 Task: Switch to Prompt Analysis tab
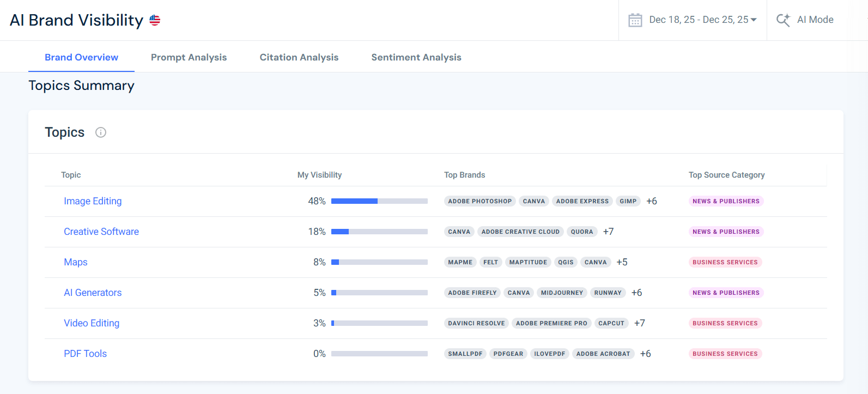(189, 57)
